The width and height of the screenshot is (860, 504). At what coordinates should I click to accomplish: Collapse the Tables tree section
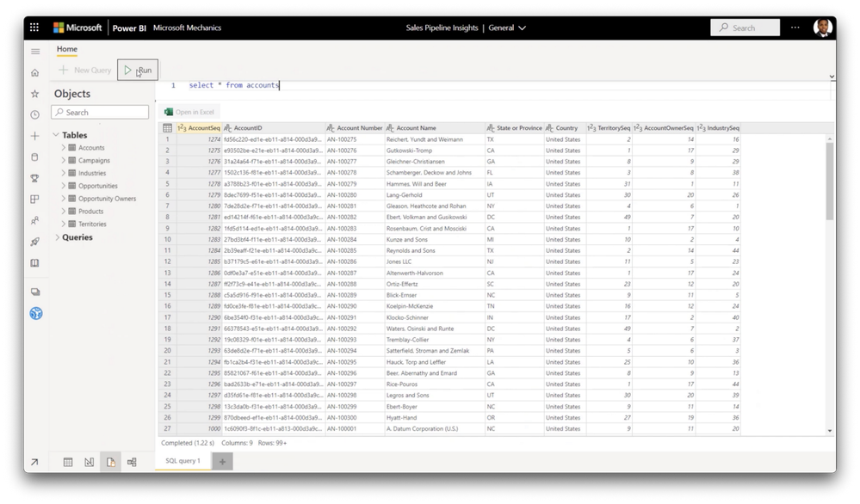pyautogui.click(x=56, y=135)
